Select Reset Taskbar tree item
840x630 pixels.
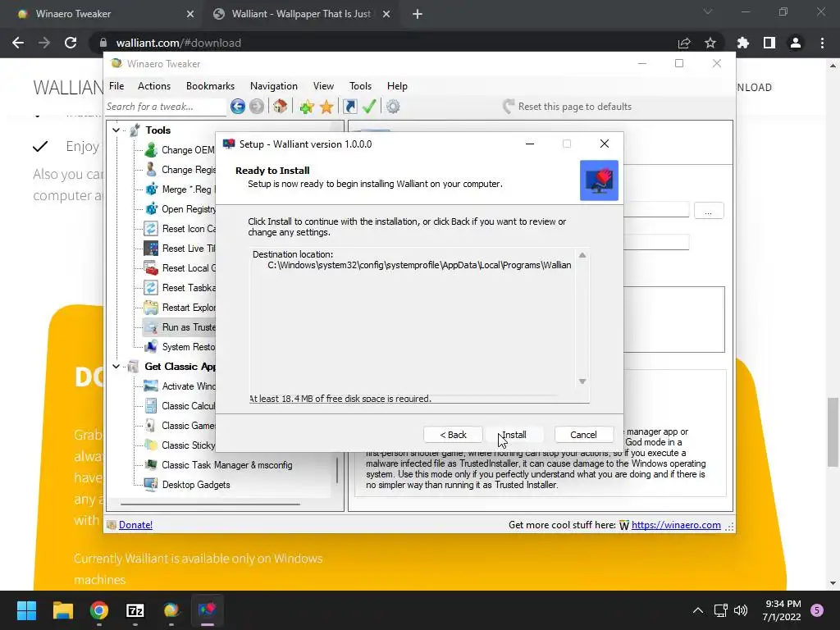[180, 288]
